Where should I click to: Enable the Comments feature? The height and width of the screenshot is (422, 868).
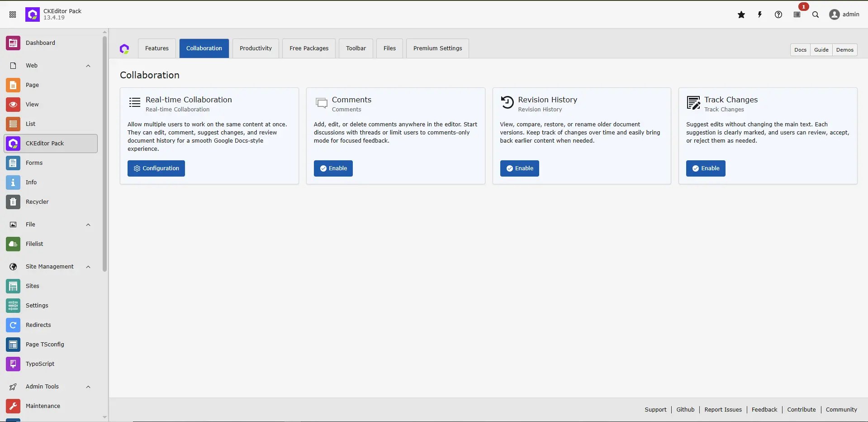[333, 168]
